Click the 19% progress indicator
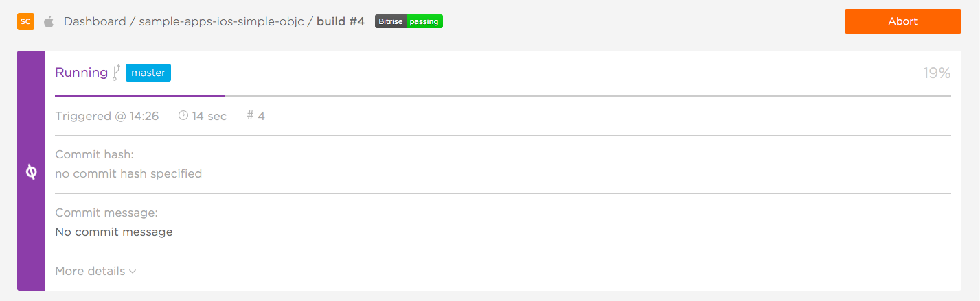The height and width of the screenshot is (301, 980). coord(937,73)
